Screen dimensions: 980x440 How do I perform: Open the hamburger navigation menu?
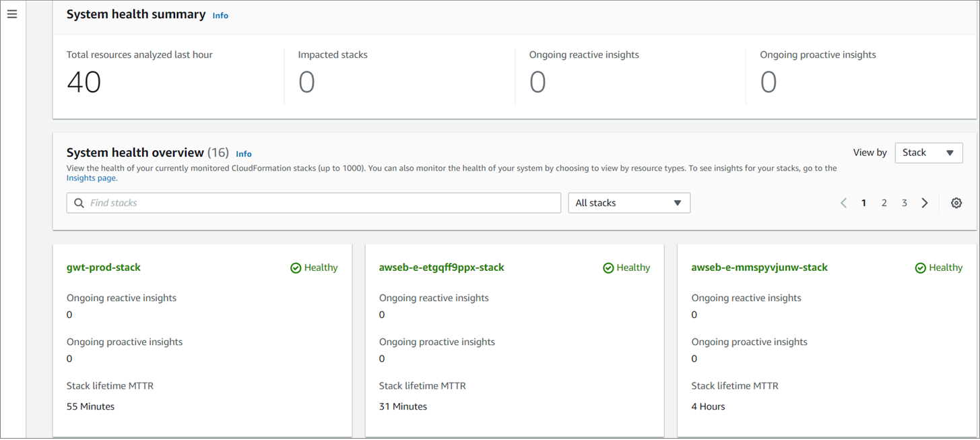12,14
